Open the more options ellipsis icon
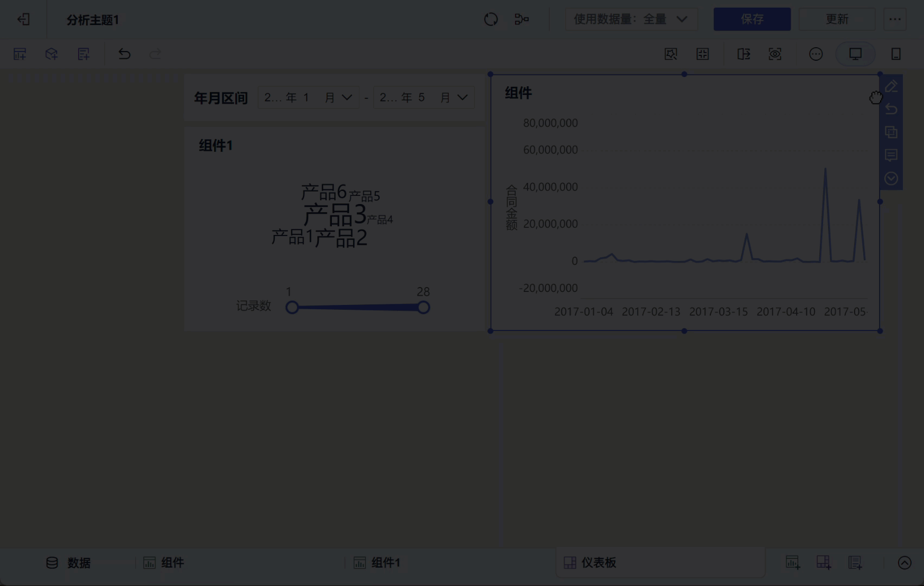This screenshot has width=924, height=586. [815, 54]
